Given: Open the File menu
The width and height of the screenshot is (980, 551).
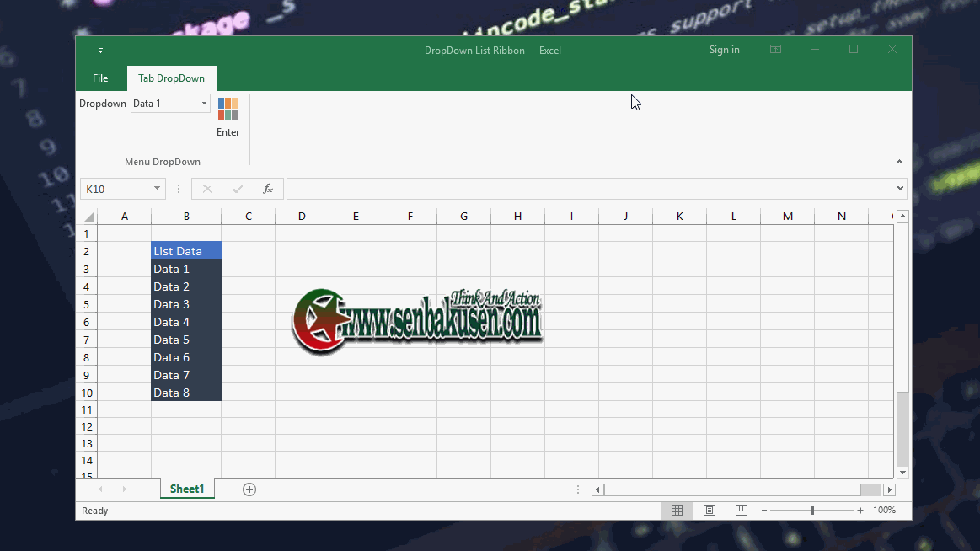Looking at the screenshot, I should coord(100,78).
